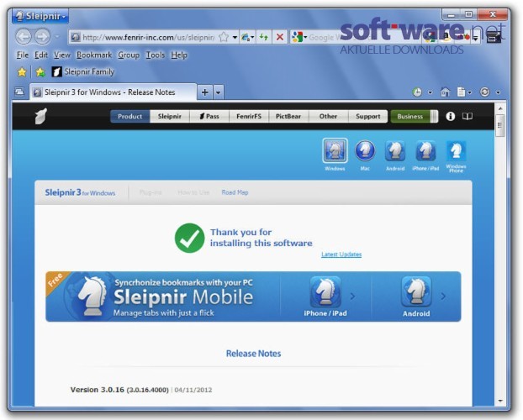Click the iPhone / iPad button in mobile banner
The image size is (523, 420).
(325, 297)
